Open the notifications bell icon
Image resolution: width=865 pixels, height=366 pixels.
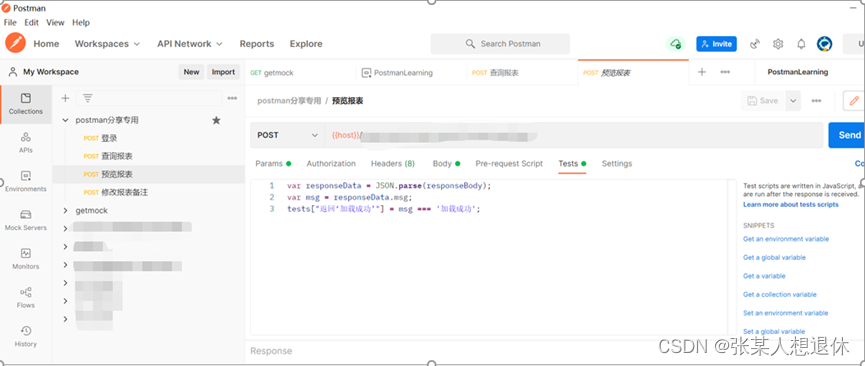point(801,44)
